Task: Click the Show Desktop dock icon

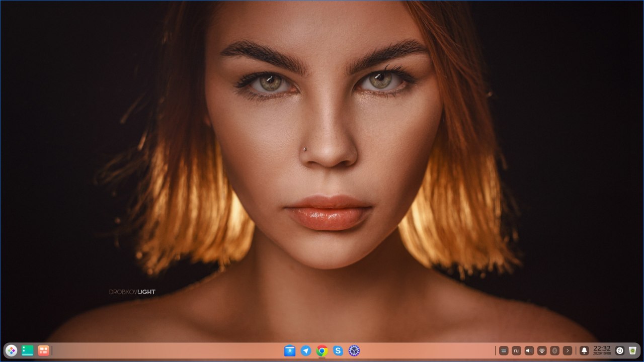Action: pos(27,350)
